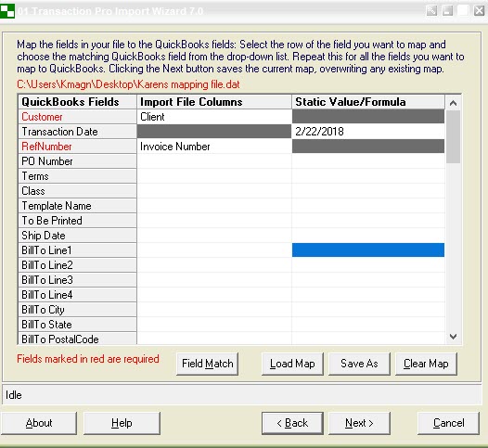Select the Terms field row
Screen dimensions: 488x448
pos(78,176)
